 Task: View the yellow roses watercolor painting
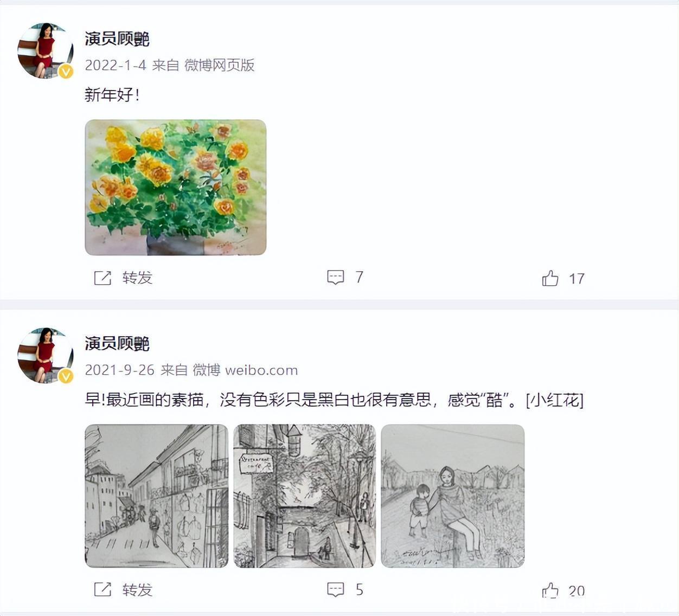[x=176, y=187]
